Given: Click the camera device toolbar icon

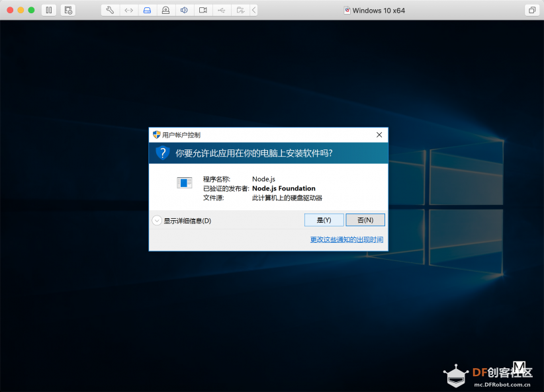Looking at the screenshot, I should tap(203, 10).
